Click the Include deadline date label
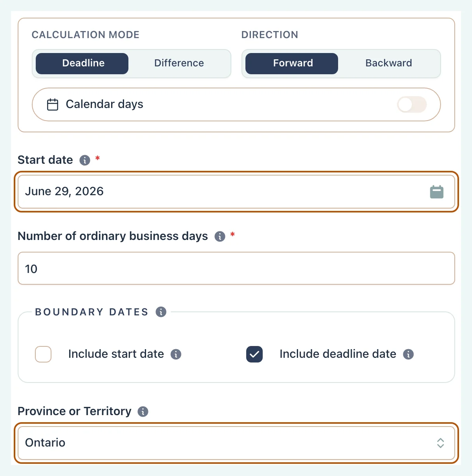This screenshot has height=476, width=472. pyautogui.click(x=338, y=354)
